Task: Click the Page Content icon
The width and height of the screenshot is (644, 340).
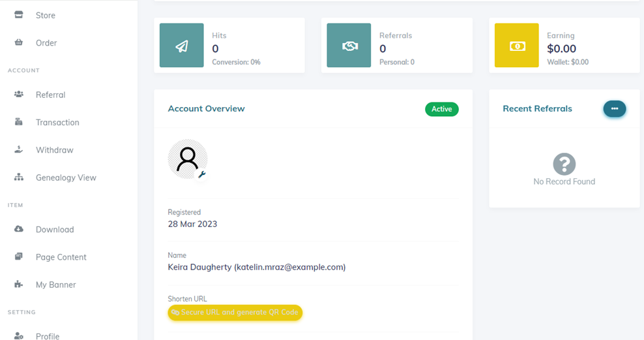Action: pos(19,257)
